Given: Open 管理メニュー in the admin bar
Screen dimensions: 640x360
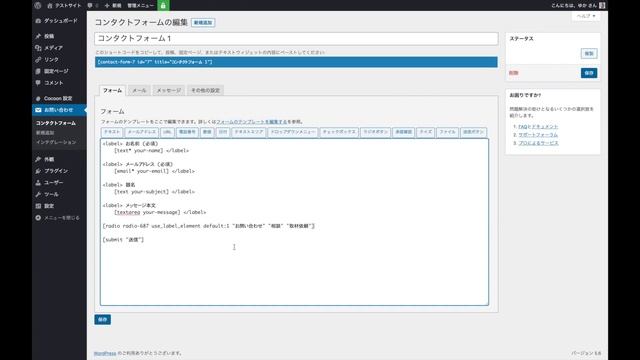Looking at the screenshot, I should (141, 5).
